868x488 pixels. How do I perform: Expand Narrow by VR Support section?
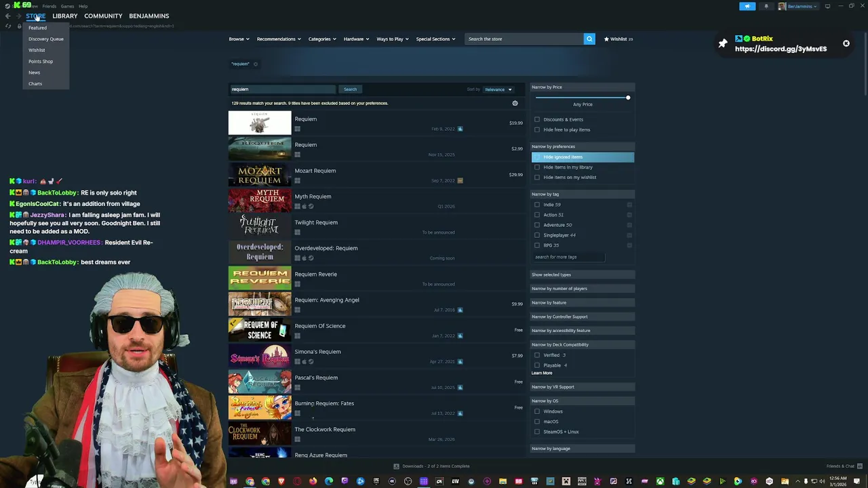click(x=583, y=387)
